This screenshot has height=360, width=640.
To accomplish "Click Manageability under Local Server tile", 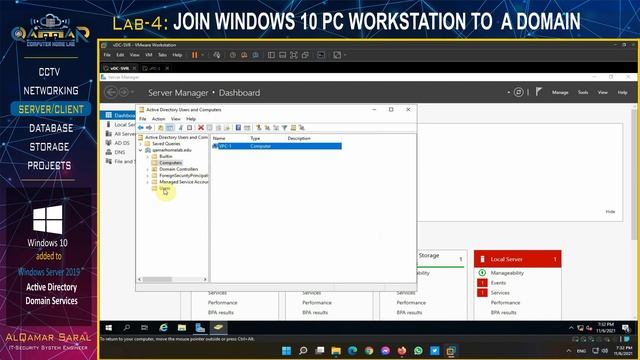I will point(507,273).
